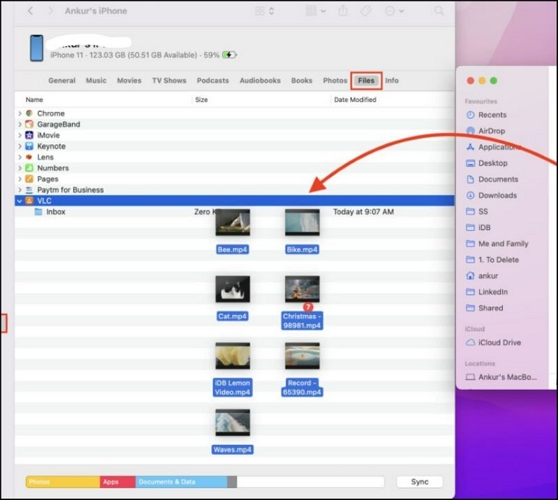Expand the Pages app row
The width and height of the screenshot is (558, 500).
tap(20, 179)
